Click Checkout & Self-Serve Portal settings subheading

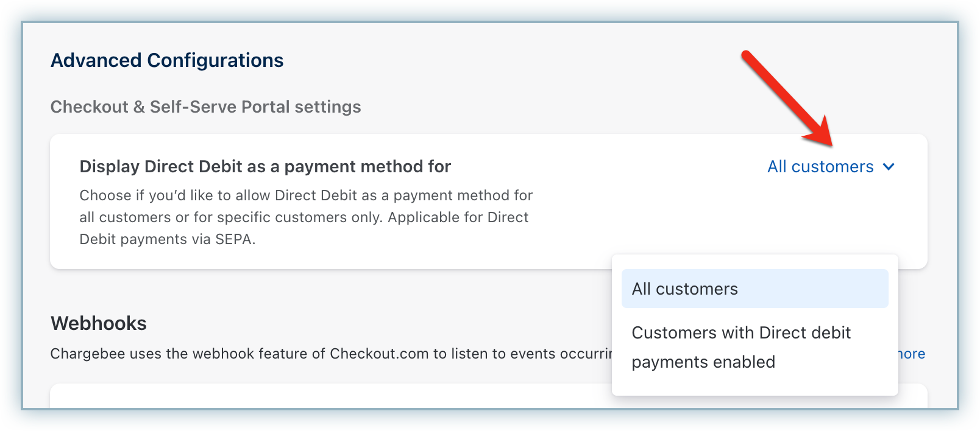click(205, 107)
